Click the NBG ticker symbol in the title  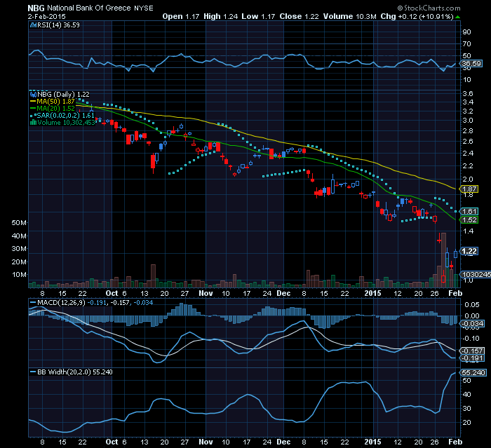36,8
